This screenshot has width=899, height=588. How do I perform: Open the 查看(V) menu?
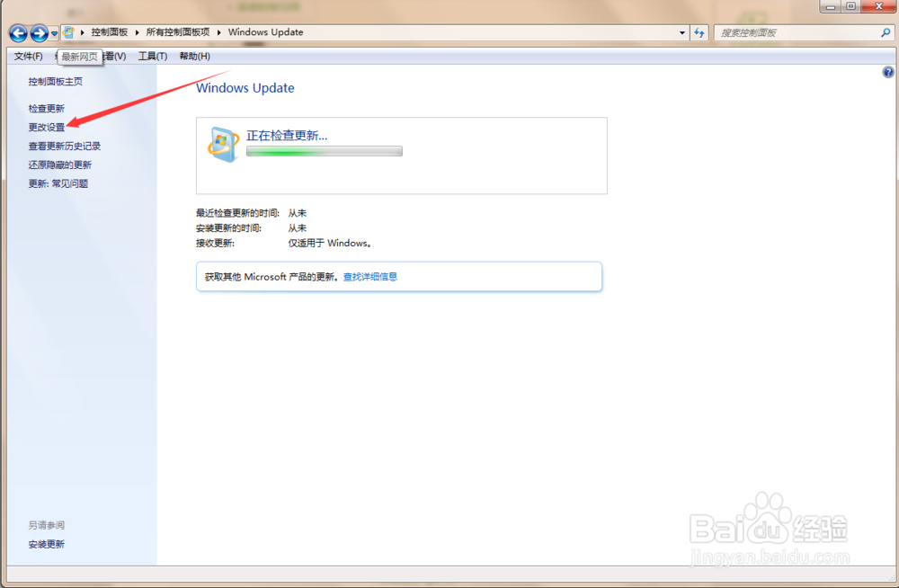tap(115, 57)
